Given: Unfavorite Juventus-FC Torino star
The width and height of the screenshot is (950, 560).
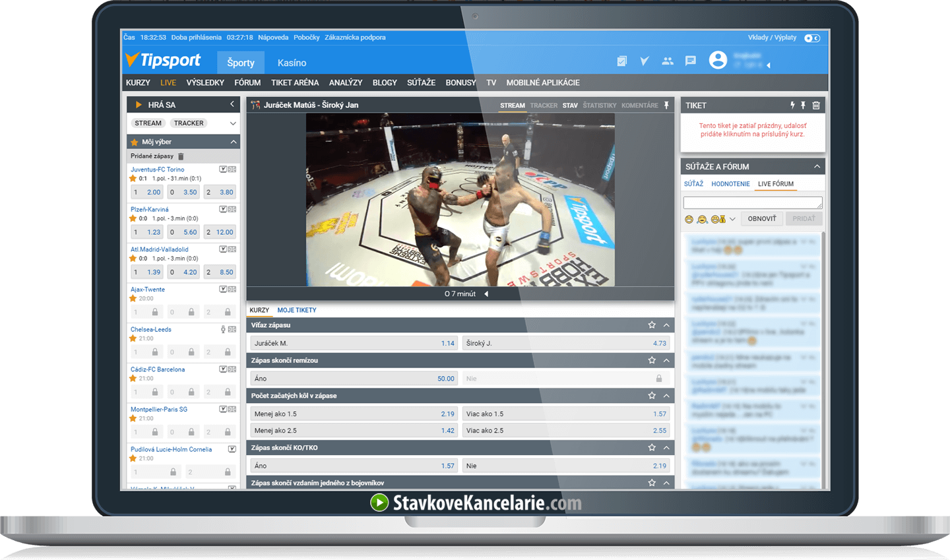Looking at the screenshot, I should click(x=133, y=179).
